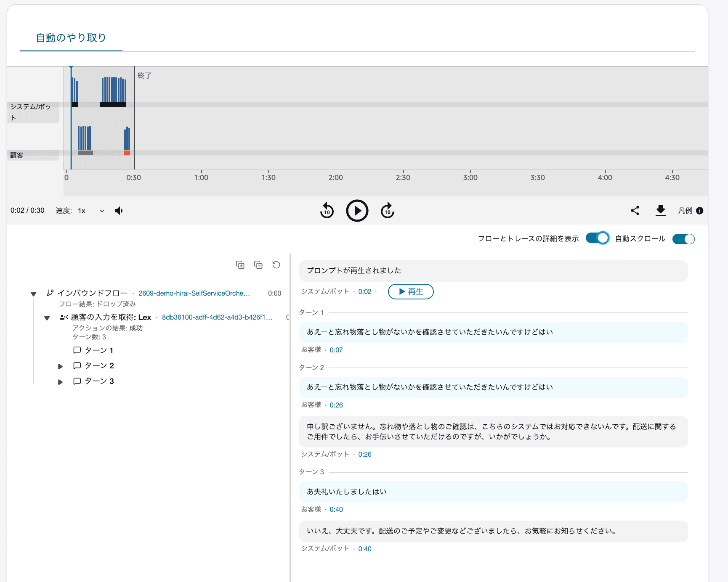Reset the tree view with refresh icon
Image resolution: width=728 pixels, height=582 pixels.
276,265
